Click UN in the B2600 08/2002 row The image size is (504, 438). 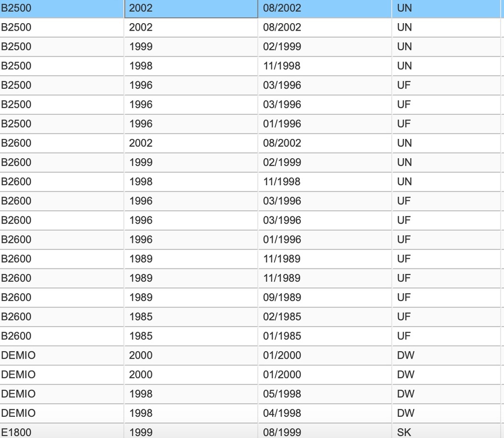(446, 143)
